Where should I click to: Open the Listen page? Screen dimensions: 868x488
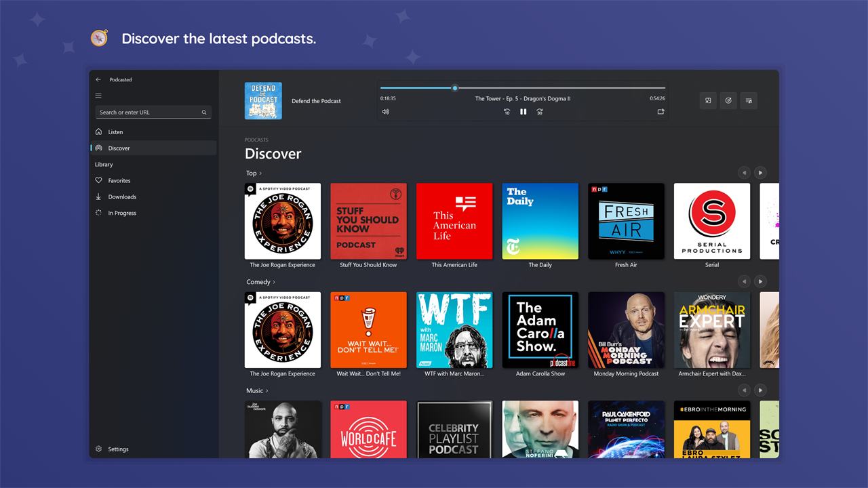pyautogui.click(x=153, y=132)
